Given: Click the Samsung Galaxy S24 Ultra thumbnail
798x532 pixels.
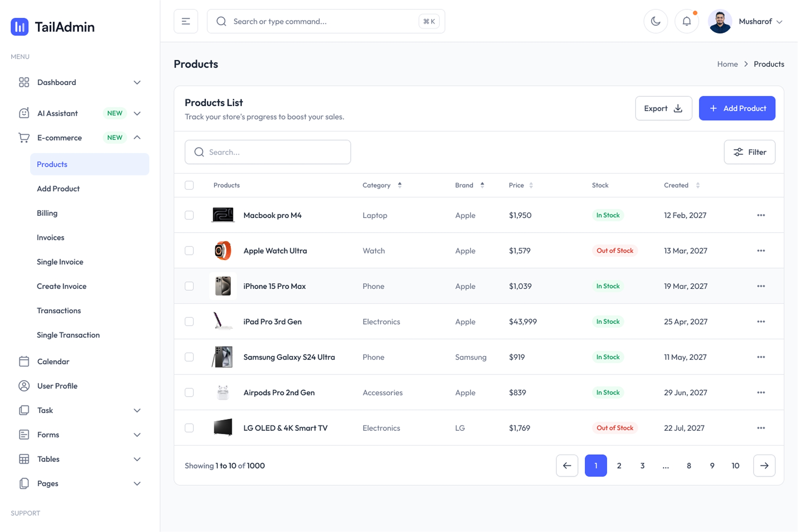Looking at the screenshot, I should pos(222,357).
